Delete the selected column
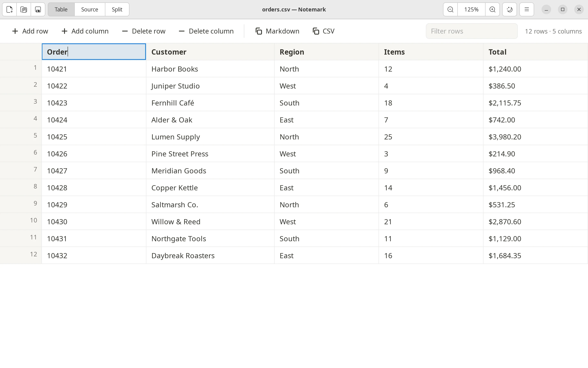588x368 pixels. (206, 31)
